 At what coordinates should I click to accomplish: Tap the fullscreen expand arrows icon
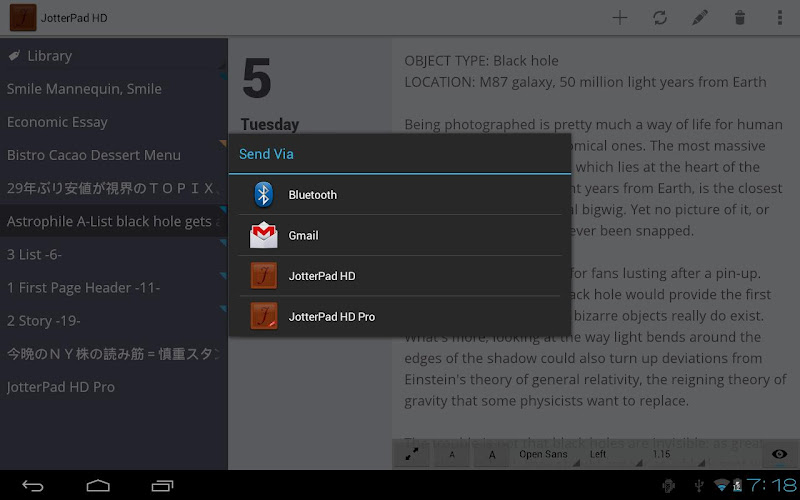pyautogui.click(x=412, y=454)
